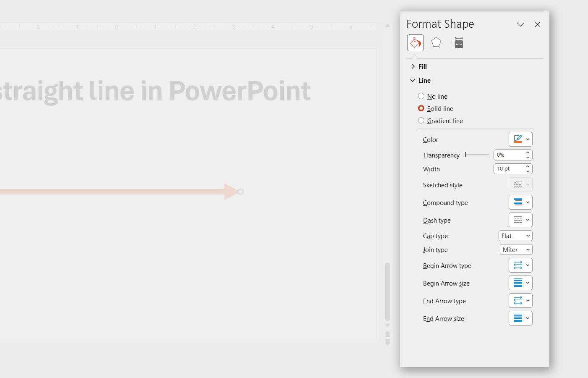Open the Compound type picker
588x378 pixels.
coord(520,202)
